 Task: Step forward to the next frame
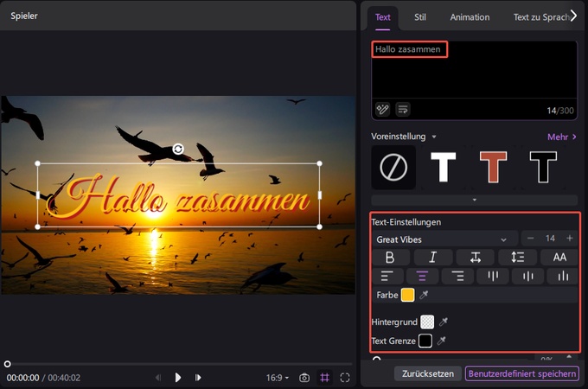click(198, 378)
